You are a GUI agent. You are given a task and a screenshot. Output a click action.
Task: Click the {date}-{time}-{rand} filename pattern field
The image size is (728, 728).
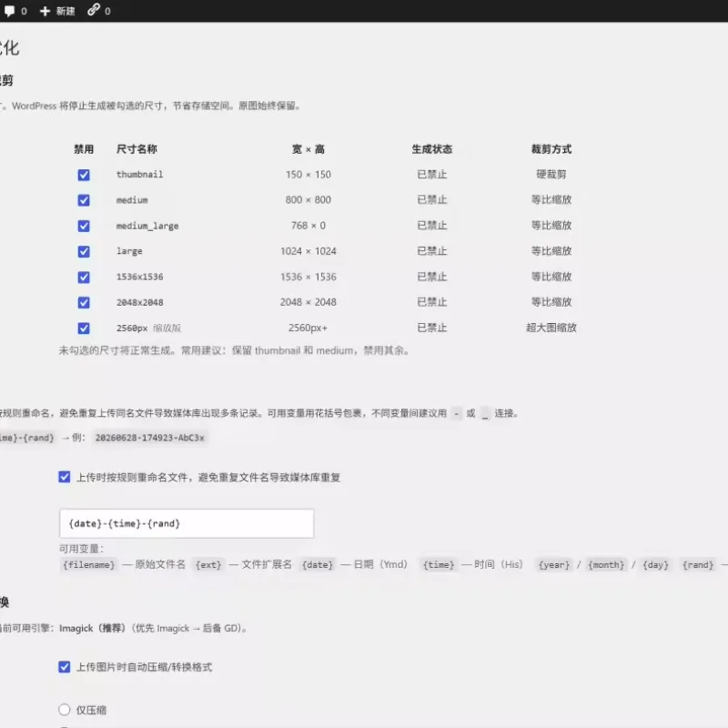(187, 524)
